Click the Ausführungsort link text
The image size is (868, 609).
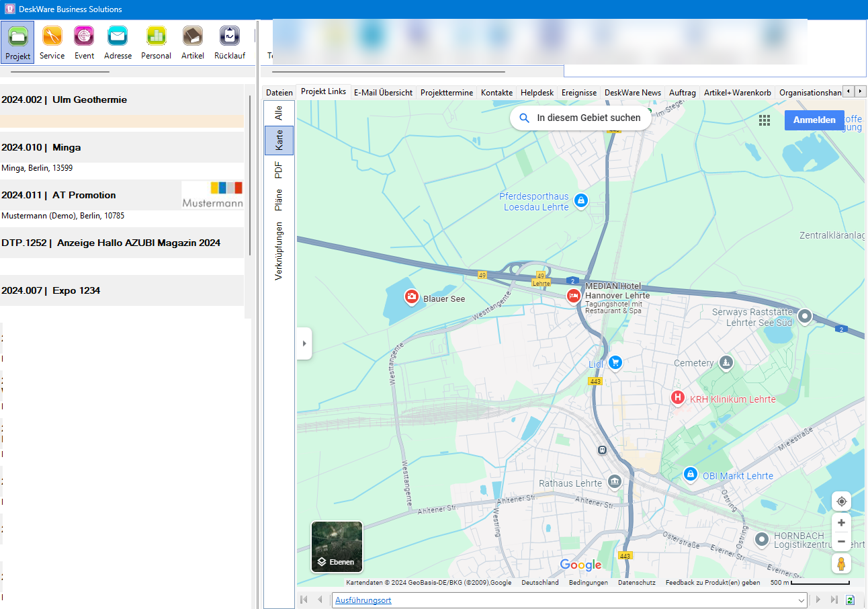363,600
